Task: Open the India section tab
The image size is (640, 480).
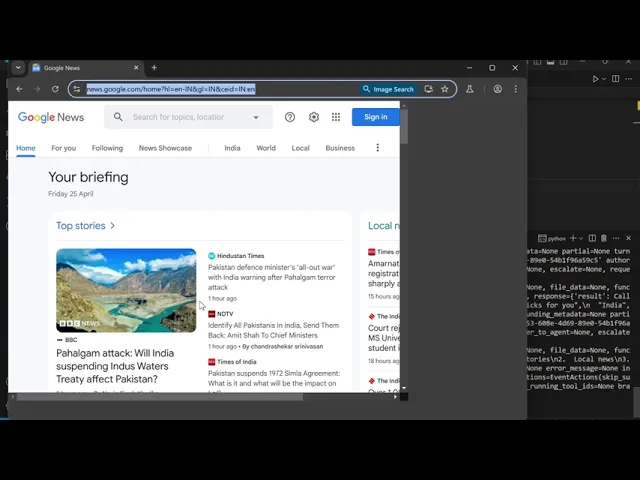Action: (232, 148)
